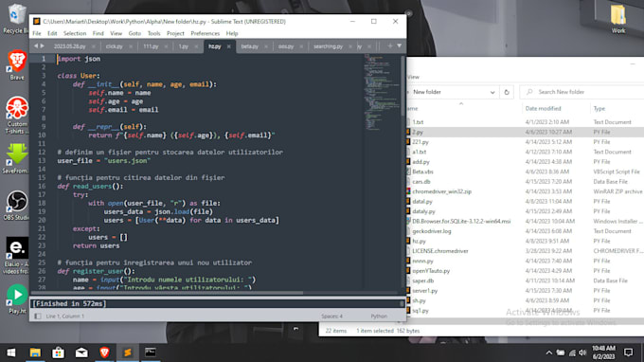Open File Explorer from the taskbar
Screen dimensions: 644x362
[35, 353]
